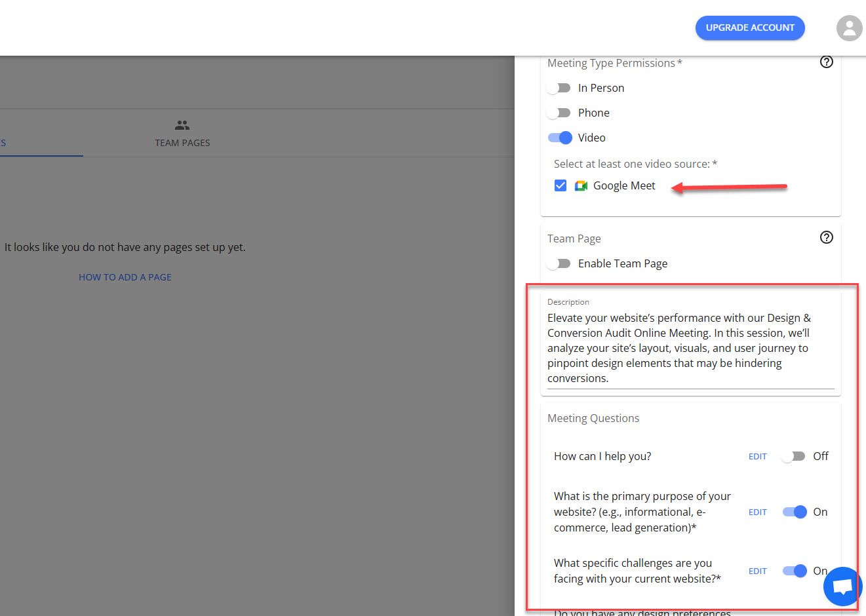Image resolution: width=866 pixels, height=616 pixels.
Task: Disable the Video meeting permission
Action: click(559, 138)
